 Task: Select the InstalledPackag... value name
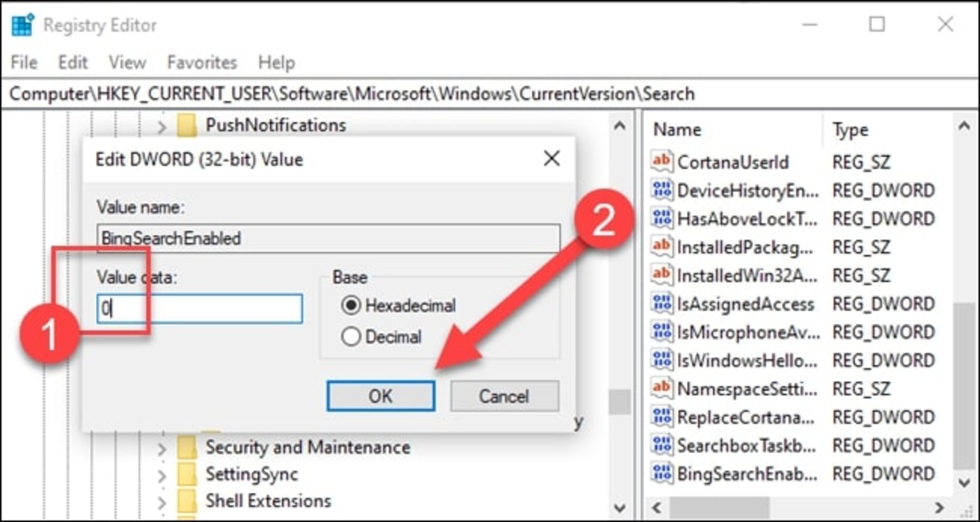click(745, 248)
